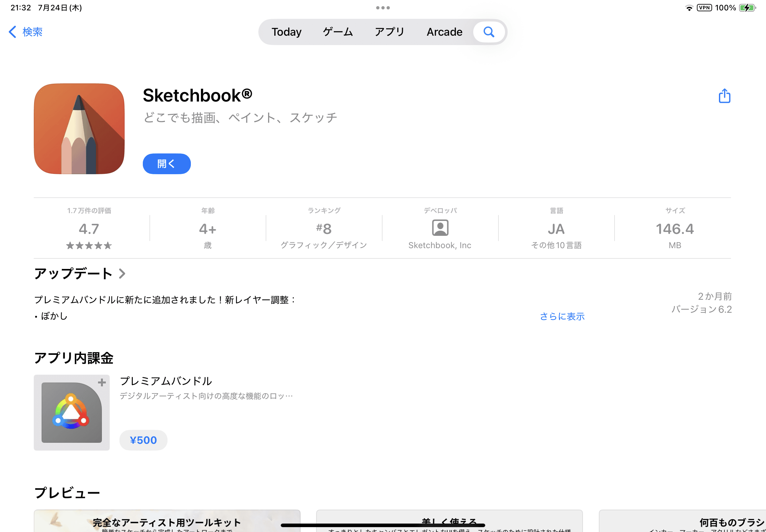
Task: Tap the back chevron next to 検索
Action: point(13,32)
